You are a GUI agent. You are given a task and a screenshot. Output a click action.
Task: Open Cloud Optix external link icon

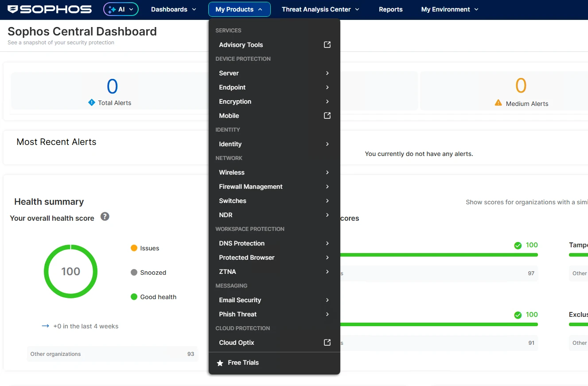(x=327, y=343)
